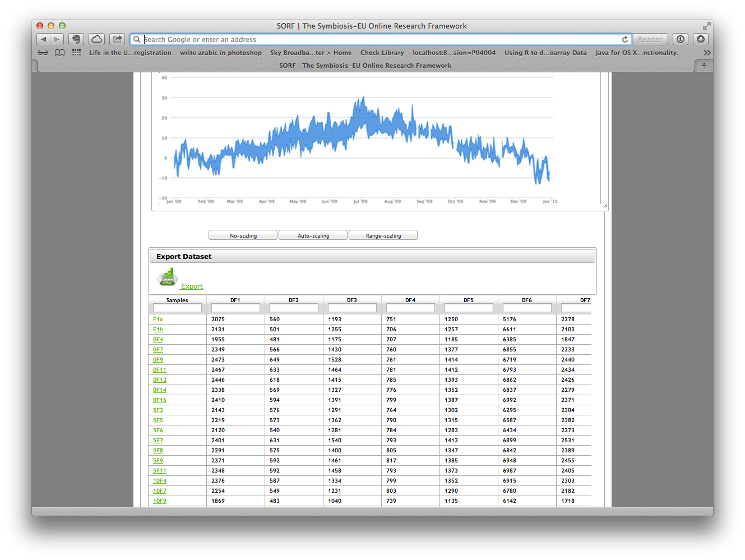Screen dimensions: 745x560
Task: Click the Reader button in address bar
Action: coord(650,39)
